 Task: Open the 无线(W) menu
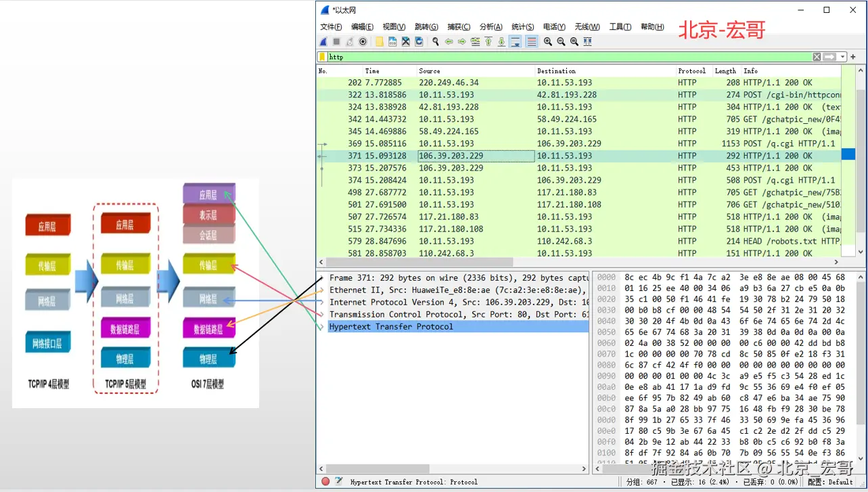point(587,27)
